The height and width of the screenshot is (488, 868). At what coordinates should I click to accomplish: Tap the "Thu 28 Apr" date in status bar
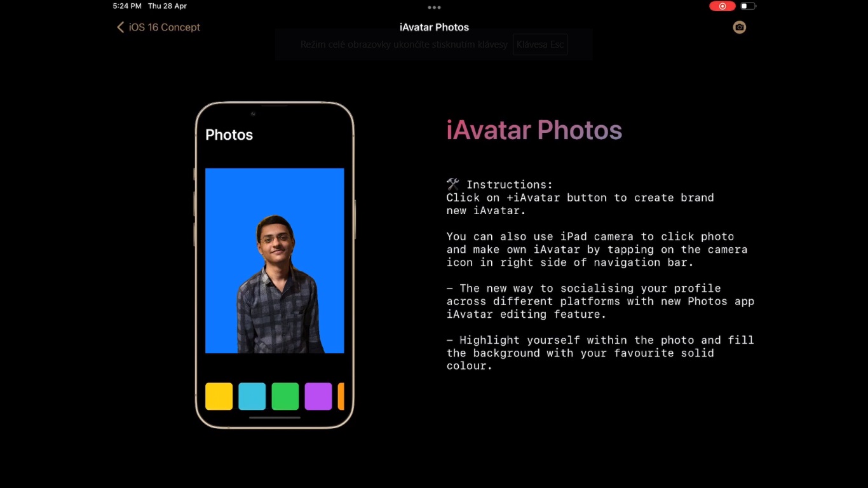click(x=167, y=6)
